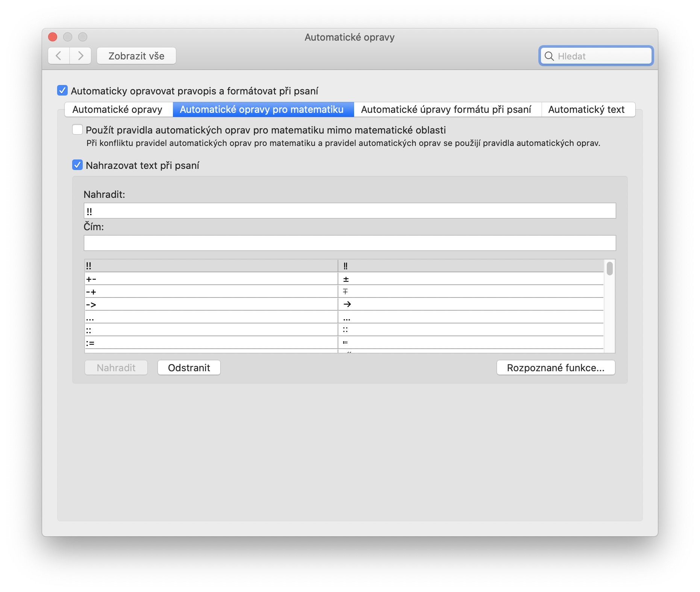This screenshot has height=592, width=700.
Task: Enable math rules outside math regions checkbox
Action: 77,130
